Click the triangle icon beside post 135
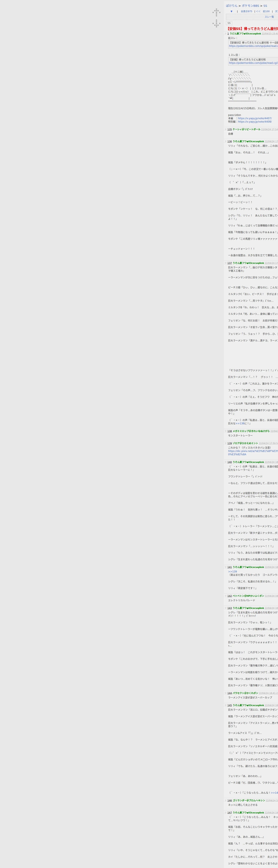278x868 pixels. [226, 129]
